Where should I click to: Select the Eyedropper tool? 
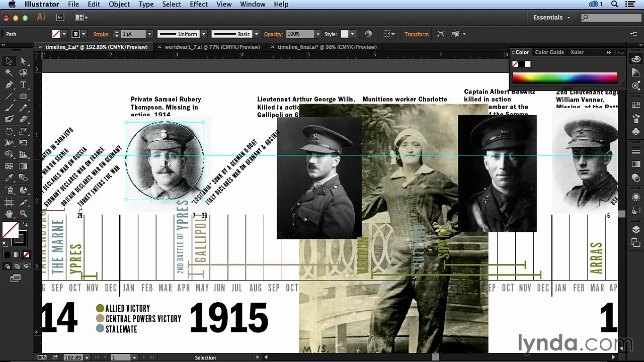[x=9, y=178]
